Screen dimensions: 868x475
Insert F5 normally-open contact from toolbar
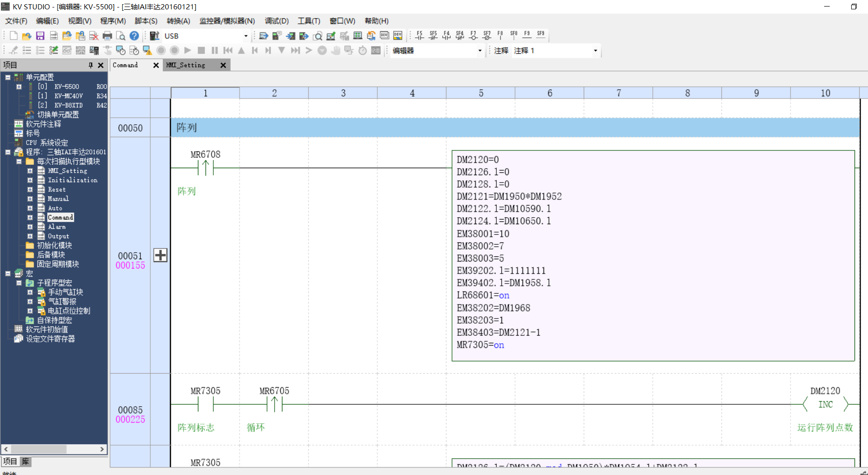(x=419, y=35)
